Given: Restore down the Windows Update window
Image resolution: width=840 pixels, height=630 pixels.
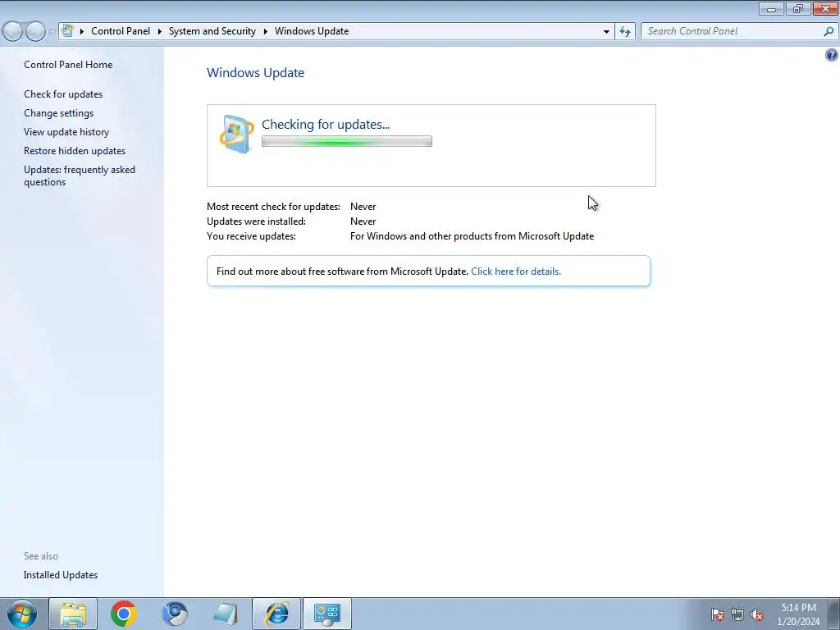Looking at the screenshot, I should (x=798, y=8).
